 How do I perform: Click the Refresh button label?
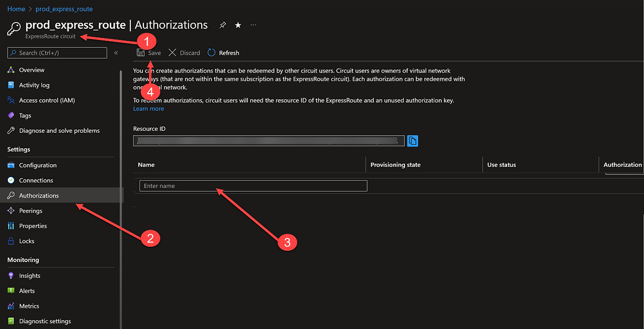(229, 53)
